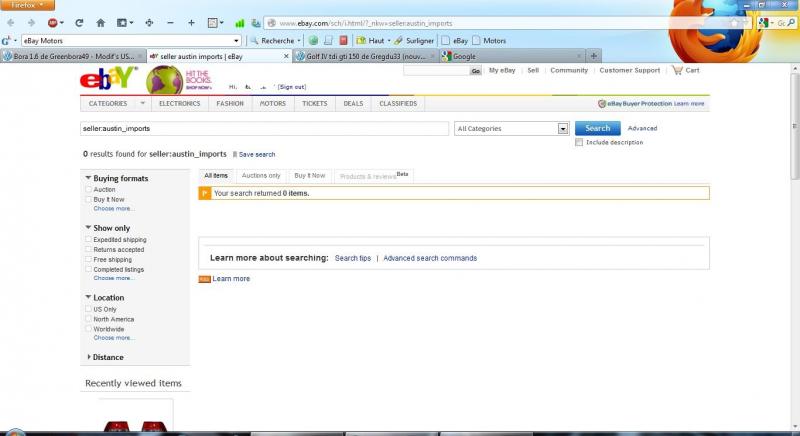Image resolution: width=800 pixels, height=436 pixels.
Task: Check the Auction buying format box
Action: point(88,189)
